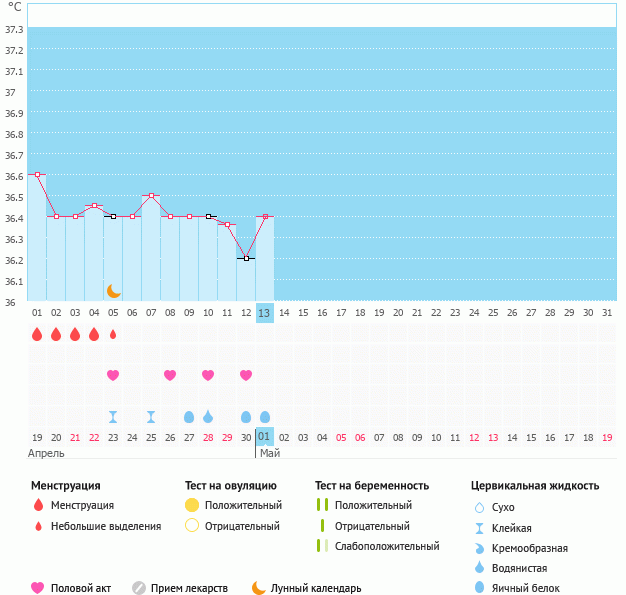Click the highlighted 01 May date cell
Viewport: 626px width, 595px height.
pyautogui.click(x=265, y=437)
